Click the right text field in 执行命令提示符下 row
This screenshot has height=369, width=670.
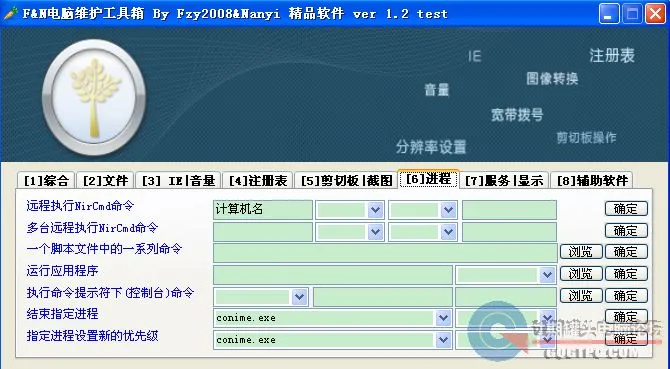point(506,297)
